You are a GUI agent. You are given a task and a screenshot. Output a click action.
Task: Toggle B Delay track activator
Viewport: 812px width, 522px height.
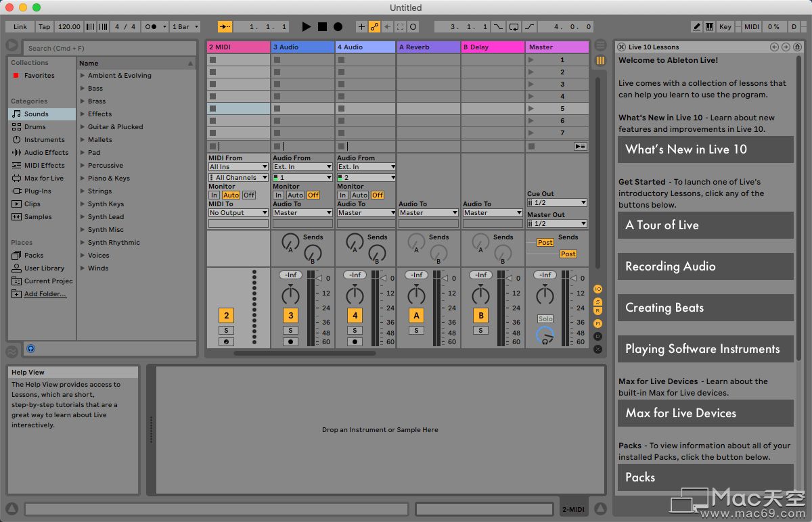[x=480, y=315]
